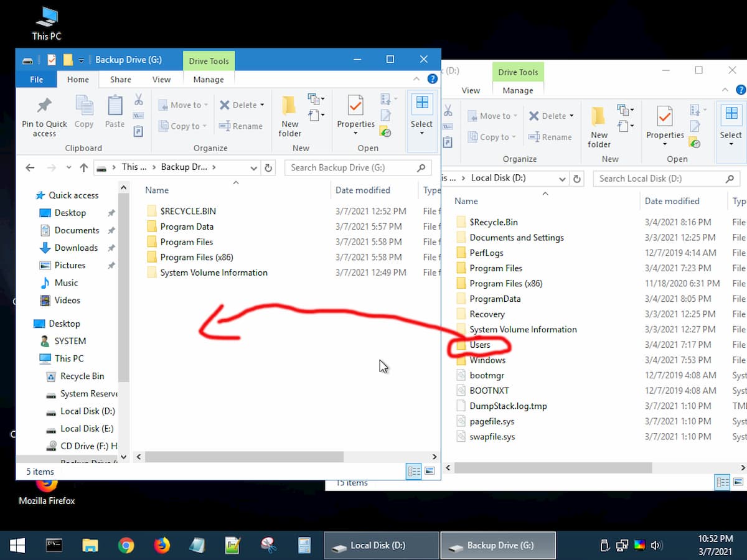
Task: Open Delete dropdown in Local Disk (D:) ribbon
Action: (x=551, y=116)
